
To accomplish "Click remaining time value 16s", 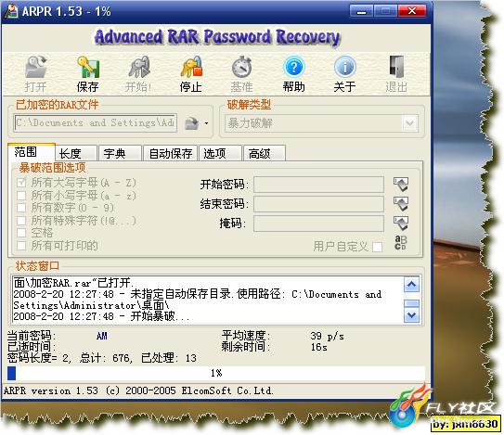I will (x=319, y=347).
